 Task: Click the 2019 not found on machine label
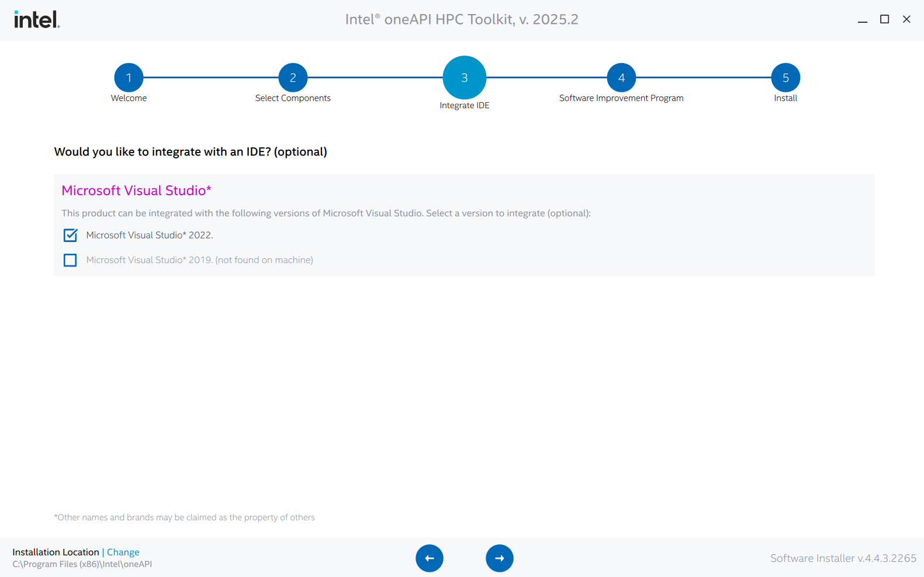pos(199,260)
